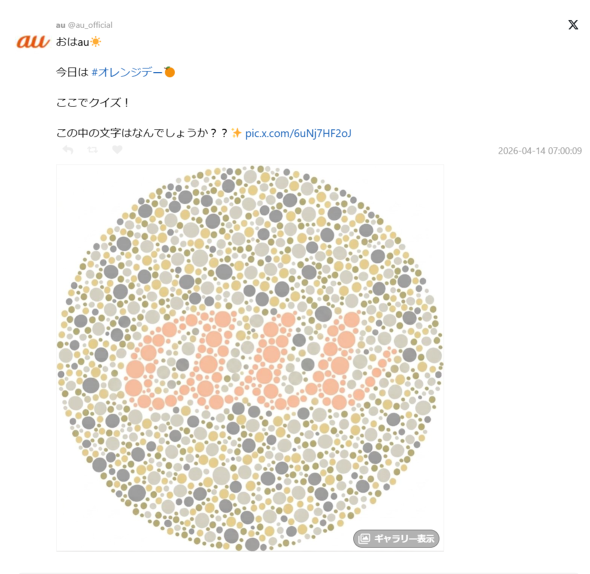
Task: Open the X logo icon
Action: coord(573,25)
